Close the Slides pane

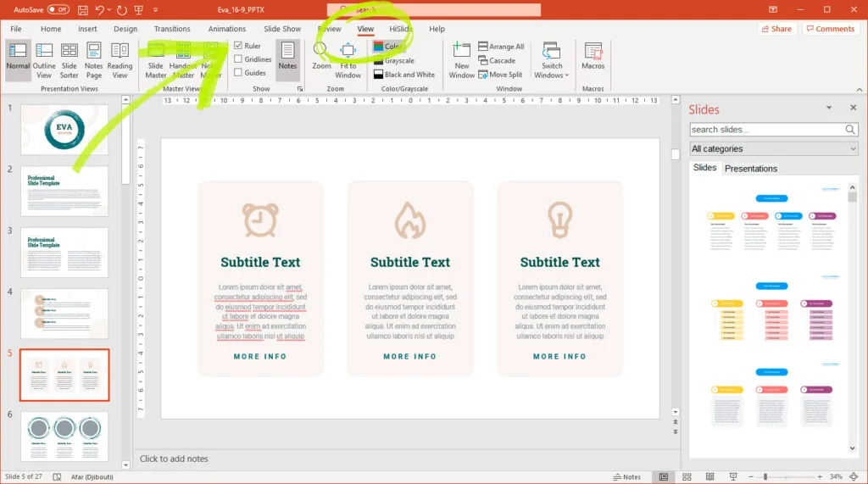pyautogui.click(x=853, y=108)
